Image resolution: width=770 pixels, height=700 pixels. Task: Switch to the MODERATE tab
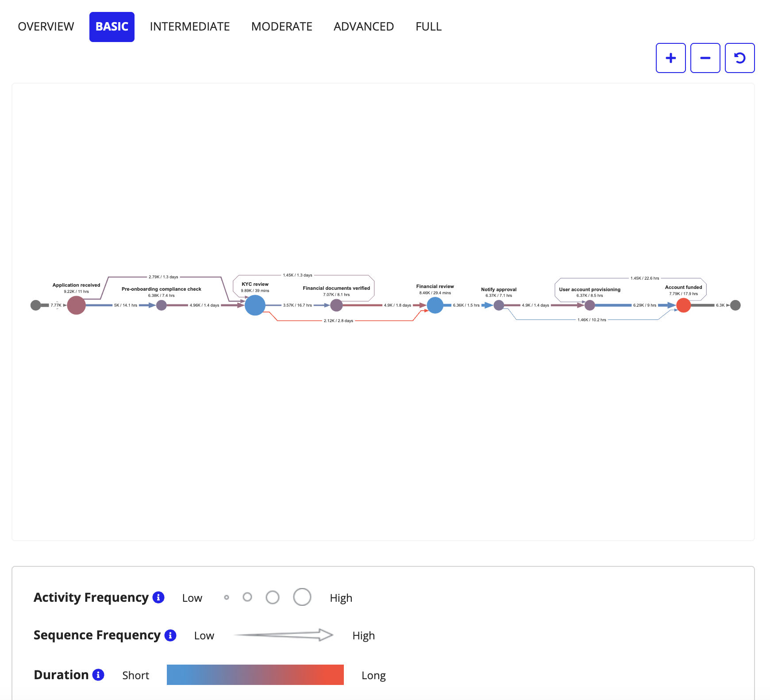point(282,27)
